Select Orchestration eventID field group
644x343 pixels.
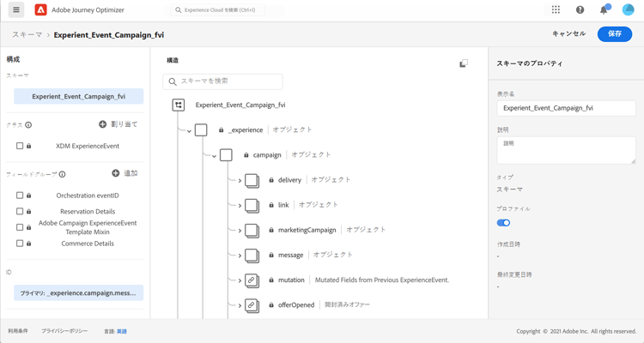click(x=88, y=196)
